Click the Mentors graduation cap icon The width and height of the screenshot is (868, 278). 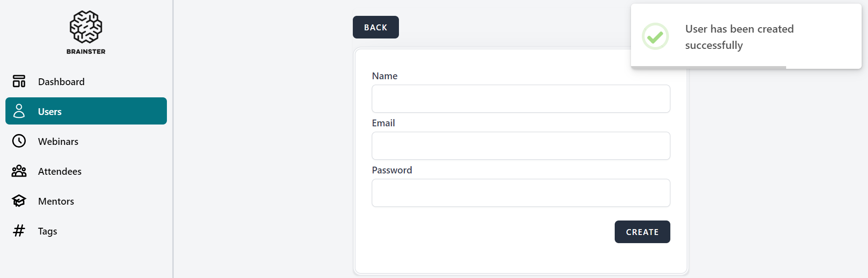click(19, 201)
